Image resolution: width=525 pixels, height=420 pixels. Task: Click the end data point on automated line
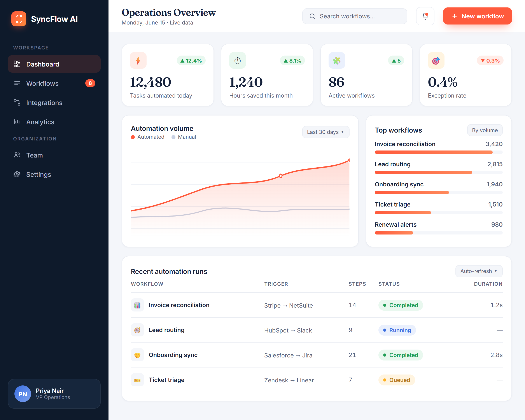click(349, 160)
